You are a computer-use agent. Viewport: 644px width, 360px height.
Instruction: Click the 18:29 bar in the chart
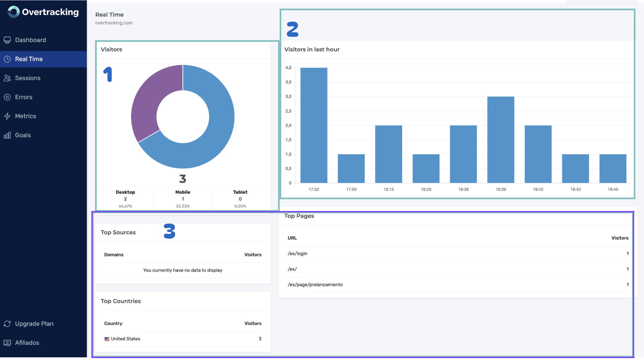(x=426, y=168)
